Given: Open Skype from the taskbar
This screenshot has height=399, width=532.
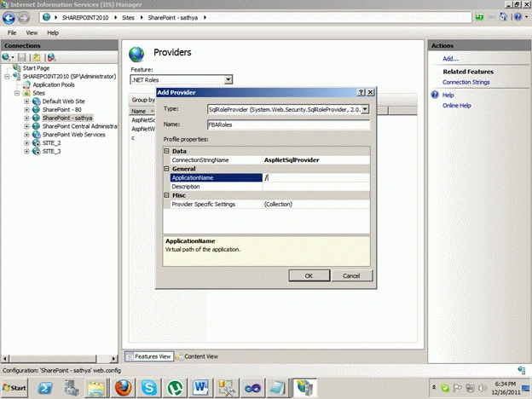Looking at the screenshot, I should [149, 388].
